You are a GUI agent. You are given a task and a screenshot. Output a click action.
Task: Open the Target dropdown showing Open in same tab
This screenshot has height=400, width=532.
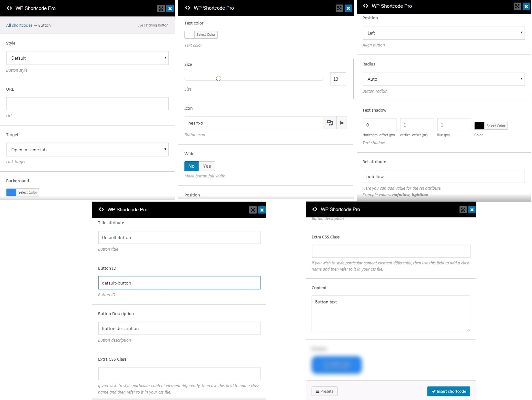(x=87, y=150)
